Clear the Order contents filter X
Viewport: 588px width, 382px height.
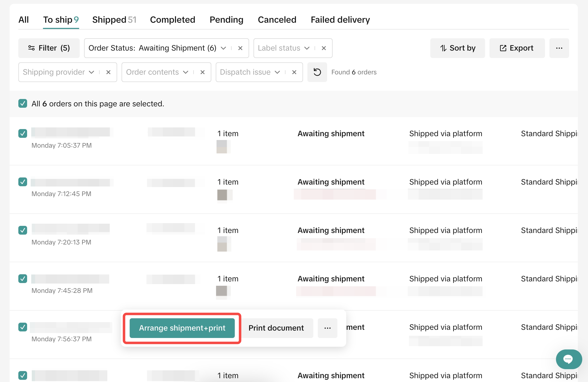203,72
